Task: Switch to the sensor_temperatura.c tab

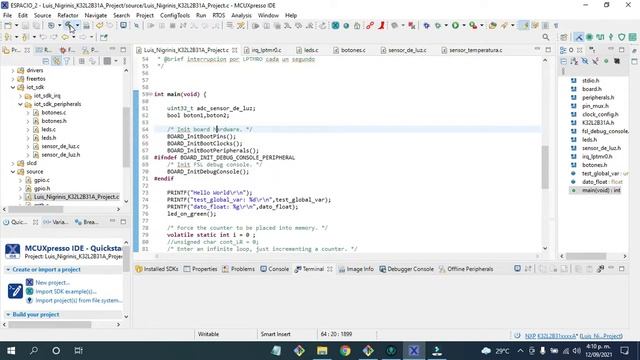Action: click(x=476, y=50)
